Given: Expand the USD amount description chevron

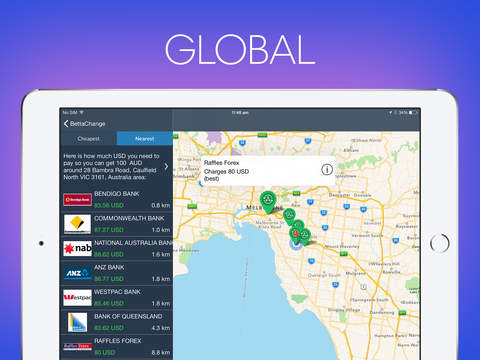Looking at the screenshot, I should point(166,166).
